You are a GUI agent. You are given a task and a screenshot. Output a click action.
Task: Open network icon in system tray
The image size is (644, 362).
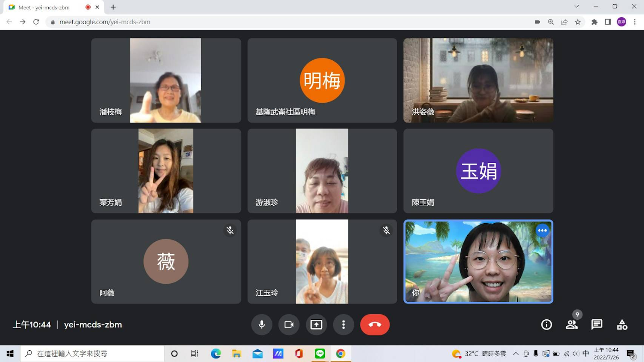click(566, 354)
